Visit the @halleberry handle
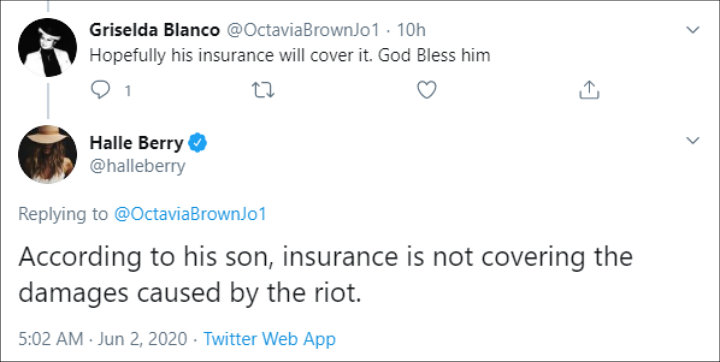This screenshot has width=720, height=362. 137,166
